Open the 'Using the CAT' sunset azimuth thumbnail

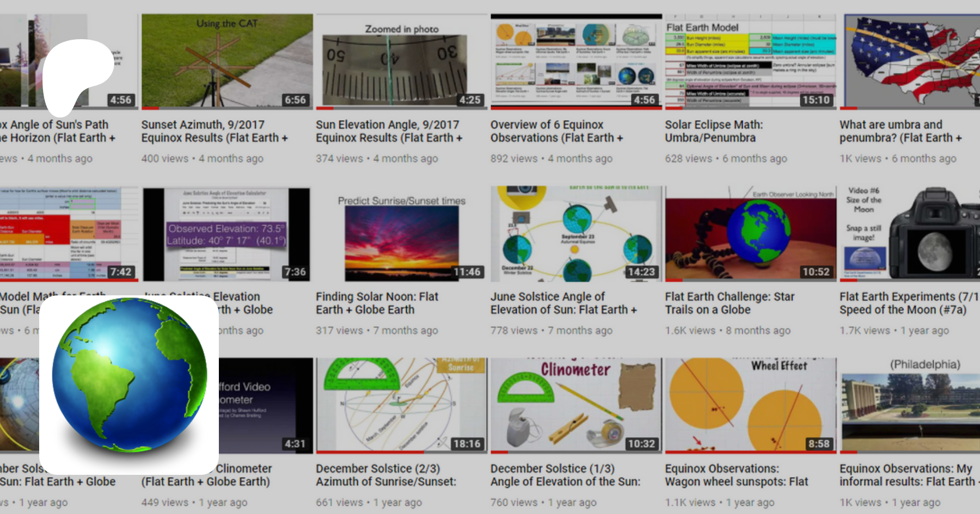227,60
